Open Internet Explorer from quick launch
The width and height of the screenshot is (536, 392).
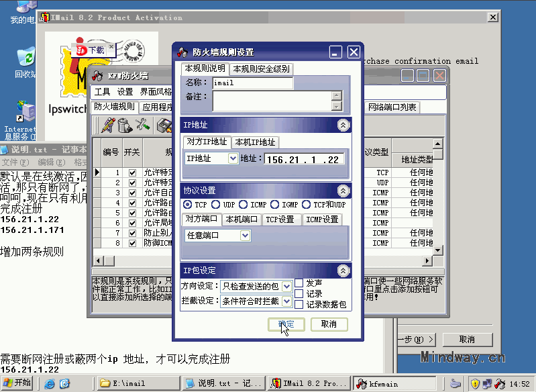pyautogui.click(x=50, y=384)
